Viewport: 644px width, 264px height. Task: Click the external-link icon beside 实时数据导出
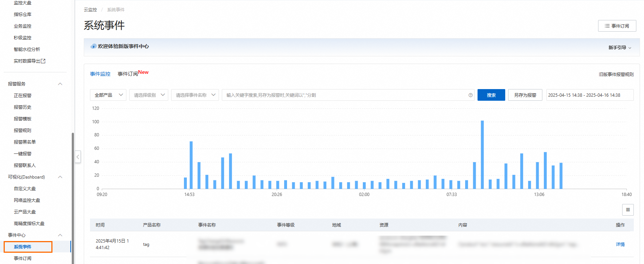pos(43,61)
